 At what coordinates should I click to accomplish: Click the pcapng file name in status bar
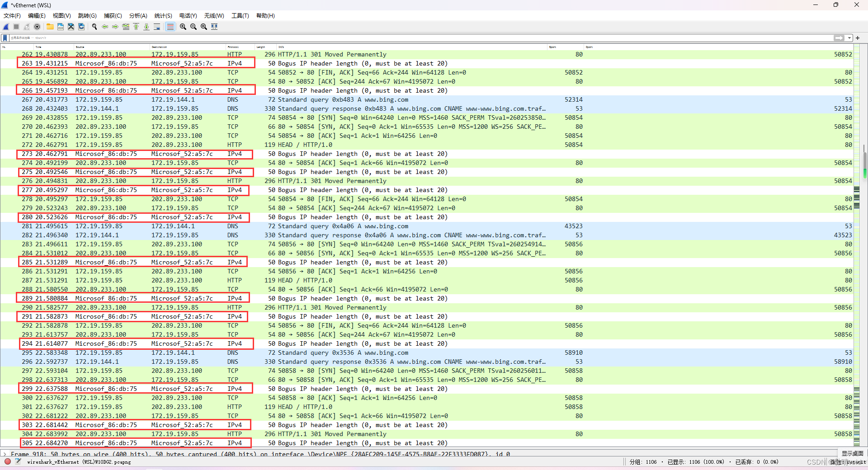(79, 462)
